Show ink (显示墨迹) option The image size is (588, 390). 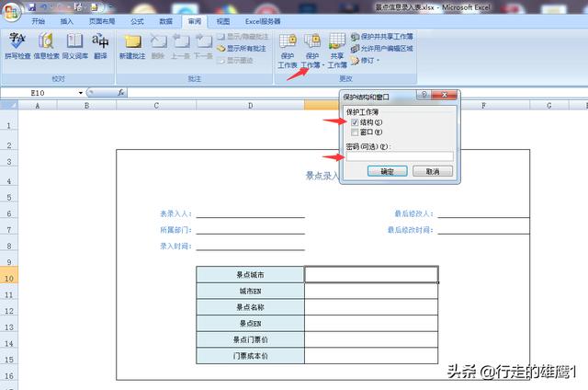(x=235, y=60)
